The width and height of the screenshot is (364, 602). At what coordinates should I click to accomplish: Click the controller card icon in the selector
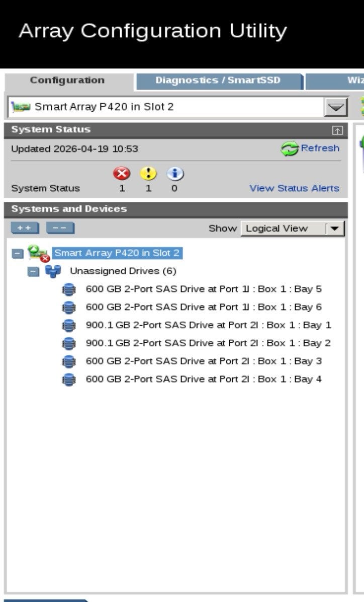(x=21, y=107)
